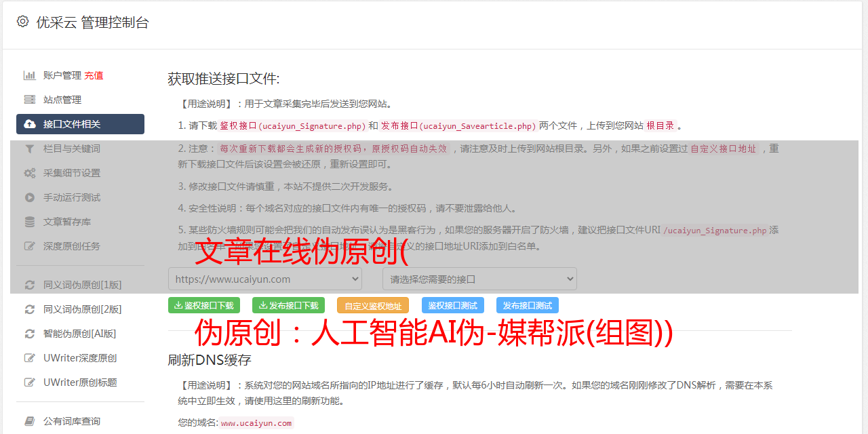The width and height of the screenshot is (868, 434).
Task: Click the red 充值 recharge link
Action: [x=94, y=75]
